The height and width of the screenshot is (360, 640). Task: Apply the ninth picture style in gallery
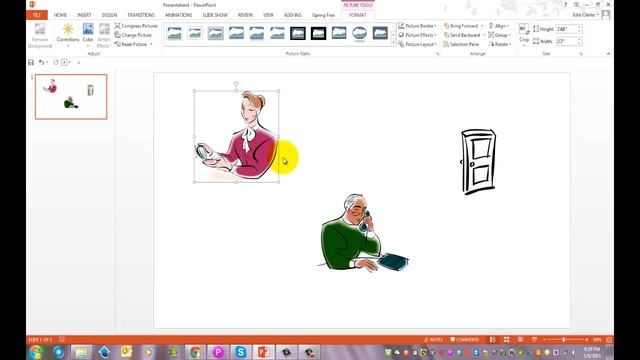(x=339, y=33)
